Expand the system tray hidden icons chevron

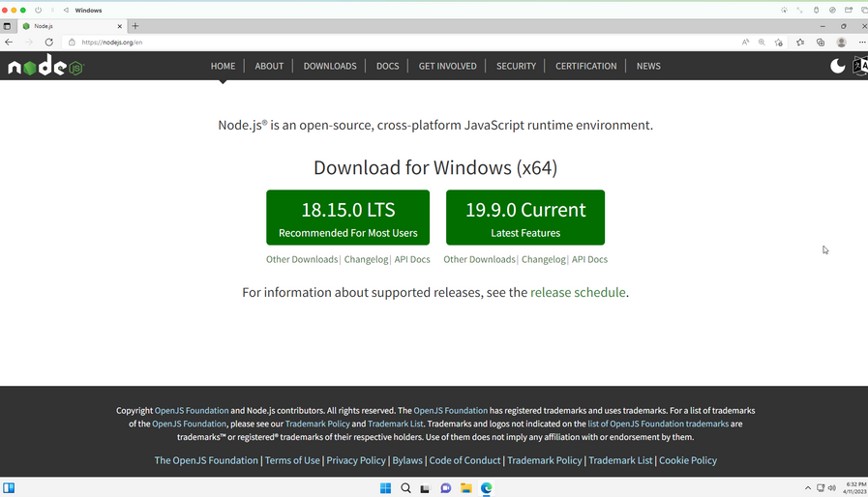point(808,488)
